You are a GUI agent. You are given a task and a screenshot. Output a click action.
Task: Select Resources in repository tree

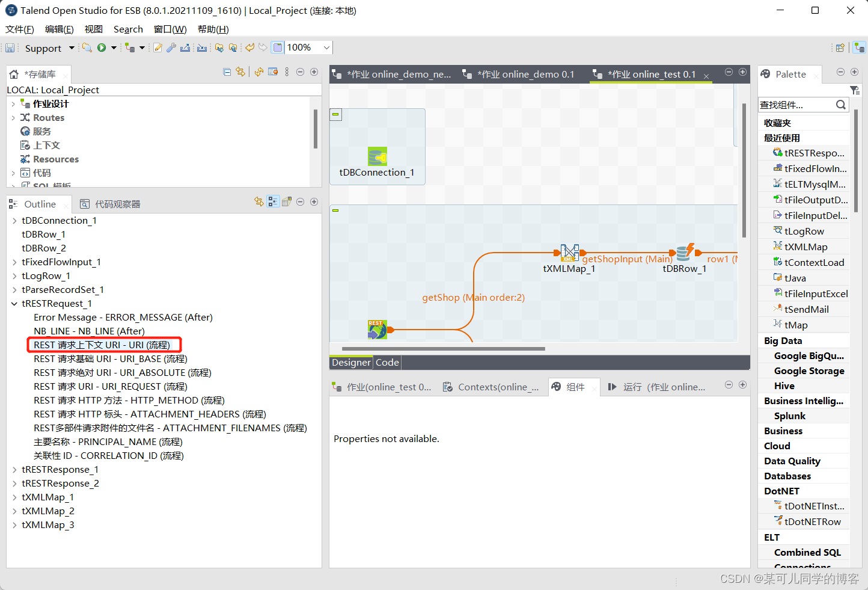tap(55, 159)
